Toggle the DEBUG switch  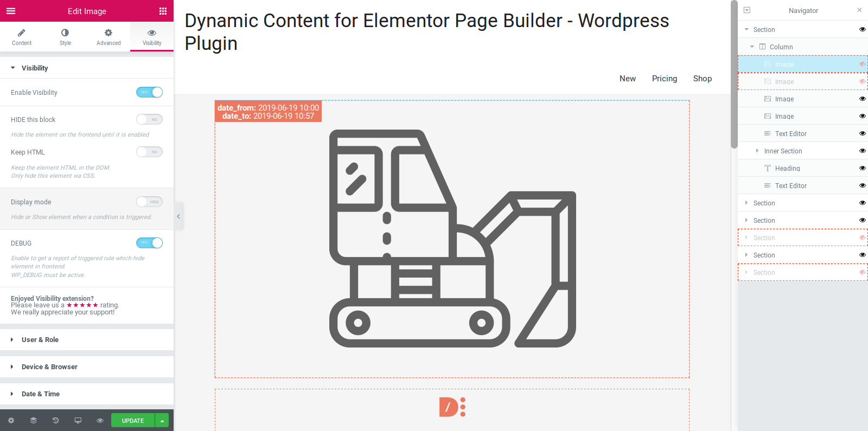tap(149, 243)
